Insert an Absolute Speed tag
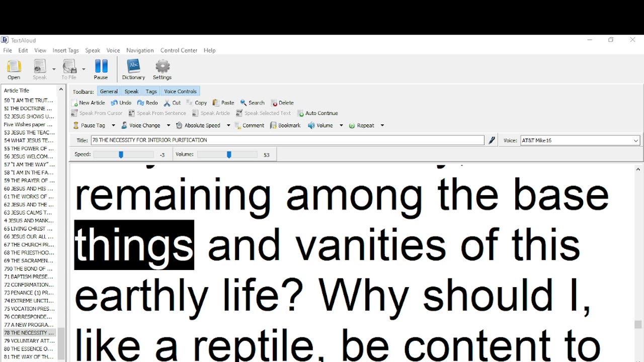644x362 pixels. click(198, 125)
